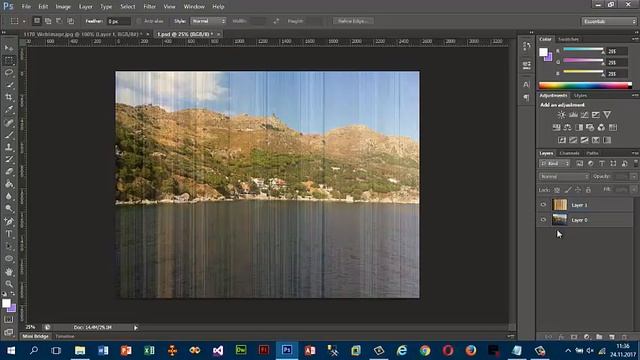The image size is (640, 360).
Task: Select the Paint Bucket tool
Action: (x=9, y=184)
